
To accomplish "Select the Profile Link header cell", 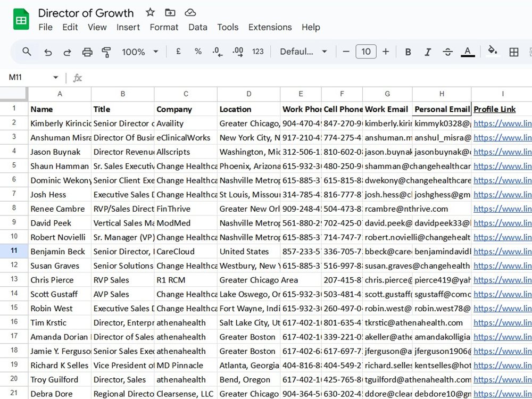I will (502, 109).
